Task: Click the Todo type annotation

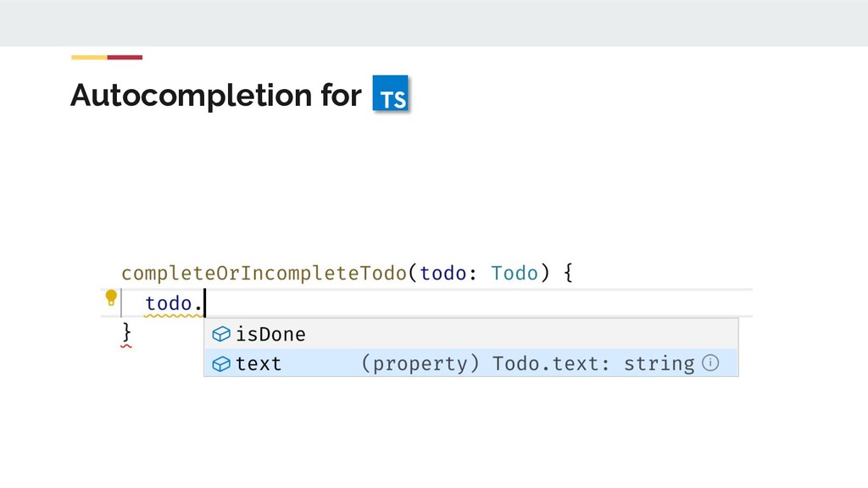Action: pos(515,274)
